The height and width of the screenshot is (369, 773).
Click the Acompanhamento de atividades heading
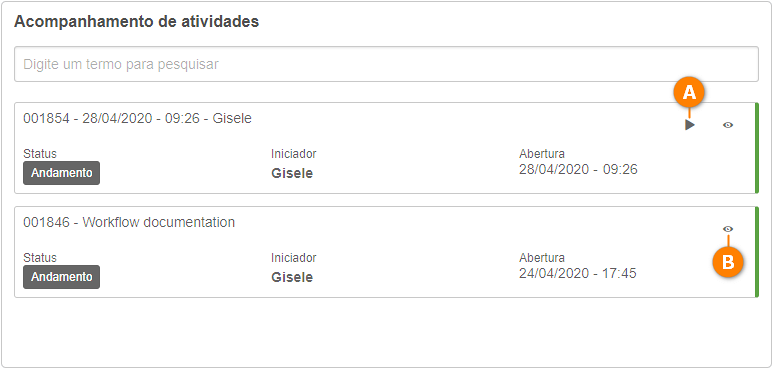(x=137, y=22)
